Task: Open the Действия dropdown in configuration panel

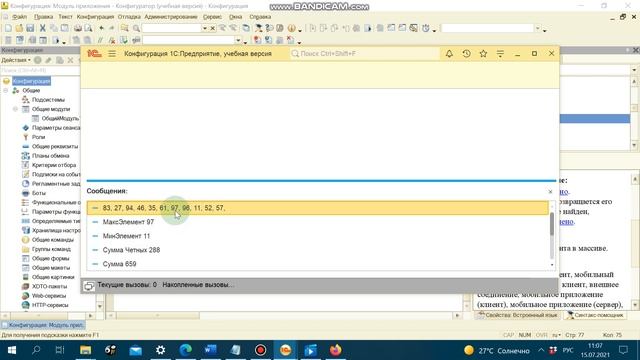Action: tap(16, 60)
